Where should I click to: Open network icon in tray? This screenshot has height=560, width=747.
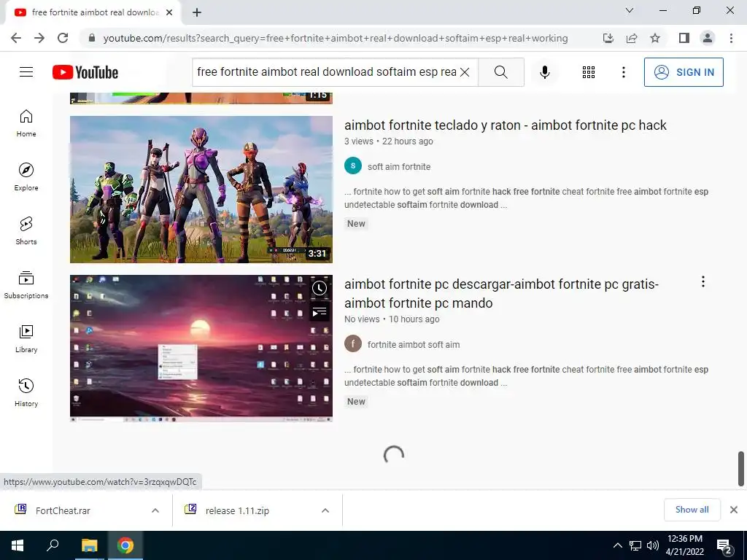(635, 545)
